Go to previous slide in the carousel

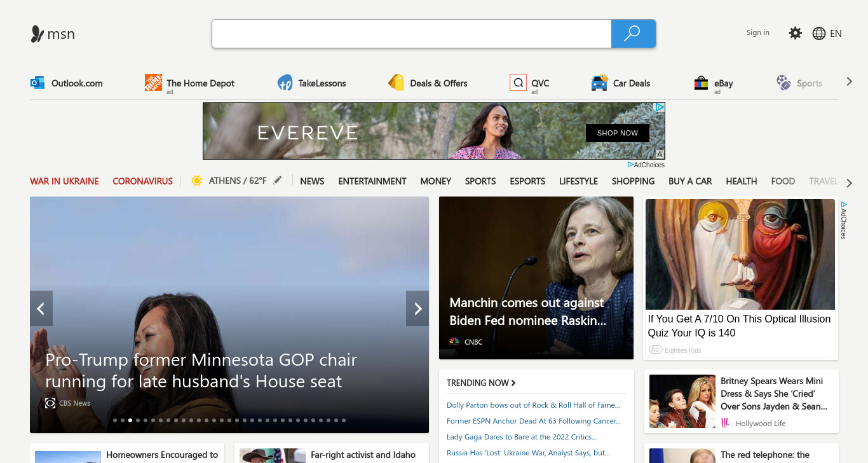coord(41,308)
